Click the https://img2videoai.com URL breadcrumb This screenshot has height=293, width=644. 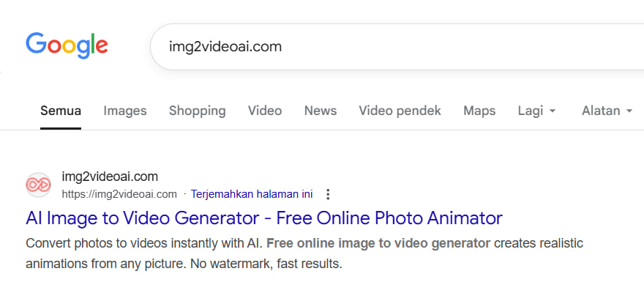click(119, 194)
